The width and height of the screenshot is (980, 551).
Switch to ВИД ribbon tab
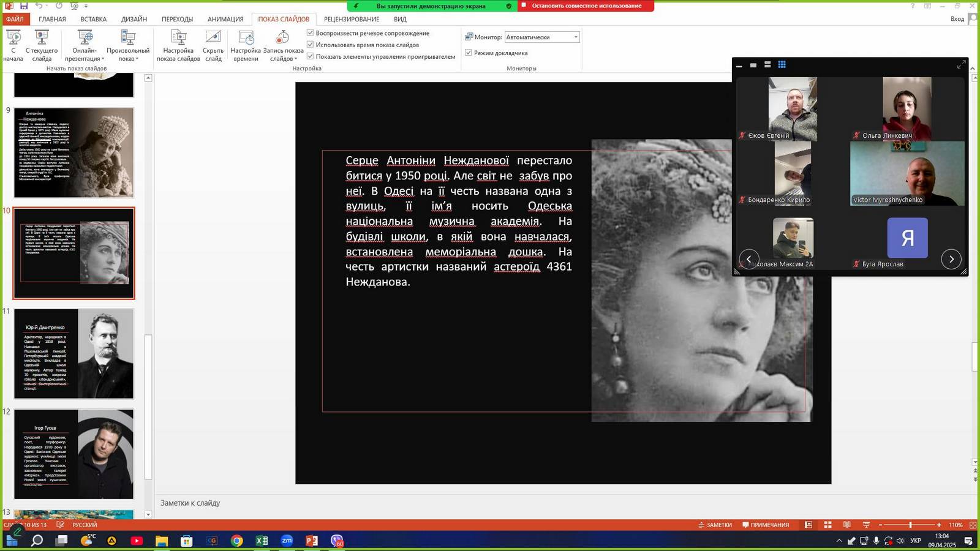[400, 19]
